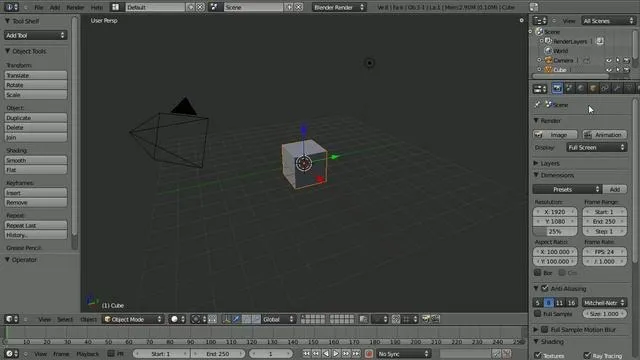640x360 pixels.
Task: Open the Render menu in top bar
Action: coord(75,7)
